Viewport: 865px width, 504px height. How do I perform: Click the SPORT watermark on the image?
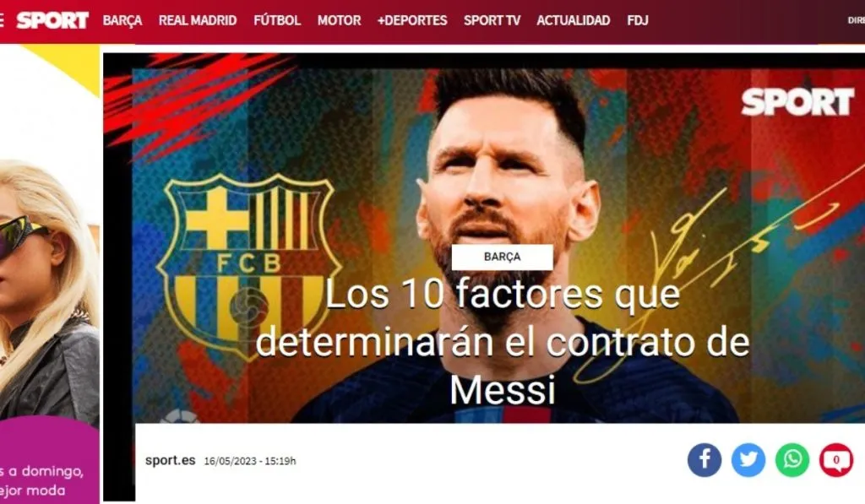797,102
